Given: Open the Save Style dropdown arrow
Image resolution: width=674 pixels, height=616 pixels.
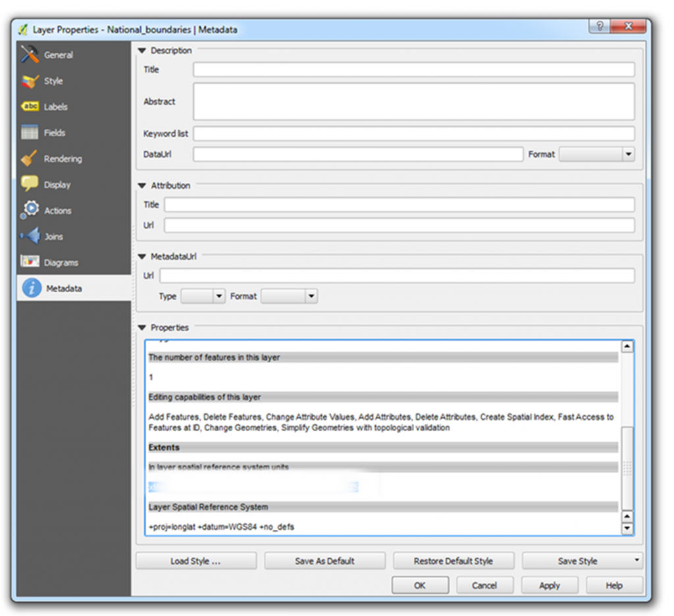Looking at the screenshot, I should point(636,560).
